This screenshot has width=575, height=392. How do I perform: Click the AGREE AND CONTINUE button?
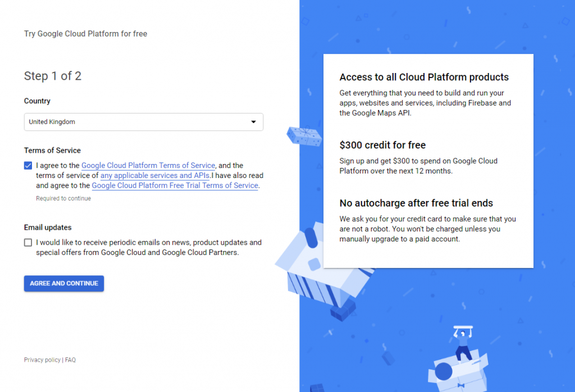pos(64,284)
